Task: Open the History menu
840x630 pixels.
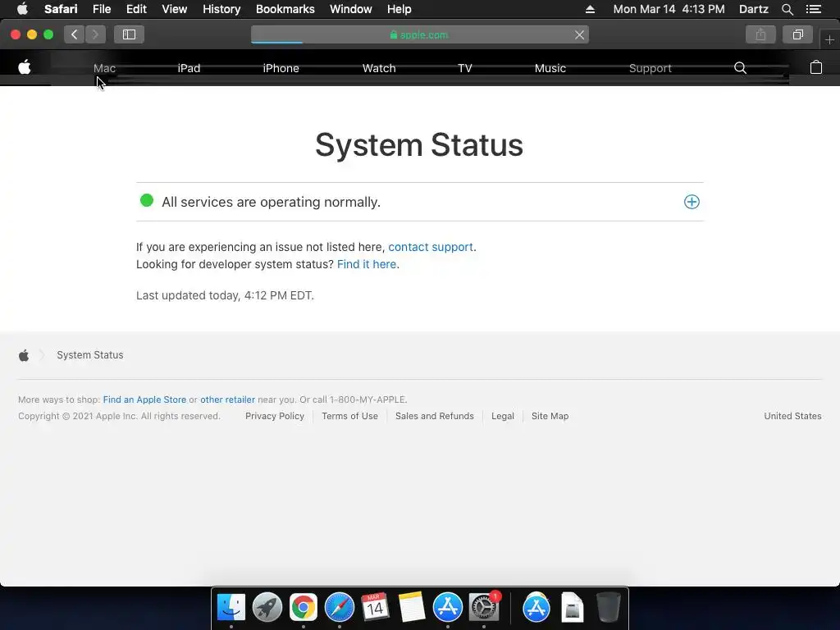Action: [x=221, y=9]
